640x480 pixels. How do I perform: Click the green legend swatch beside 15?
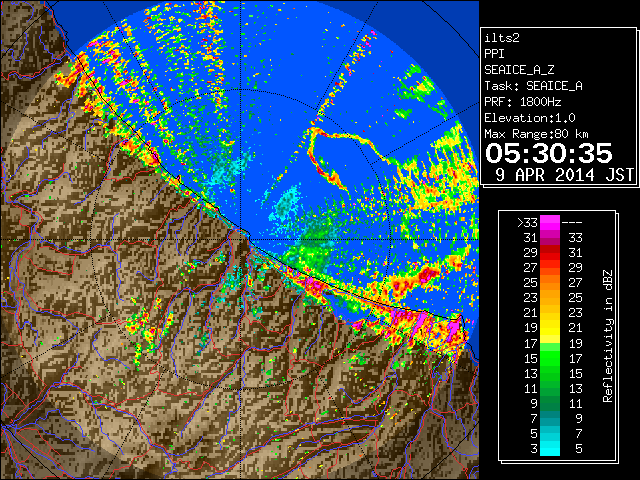[x=550, y=358]
